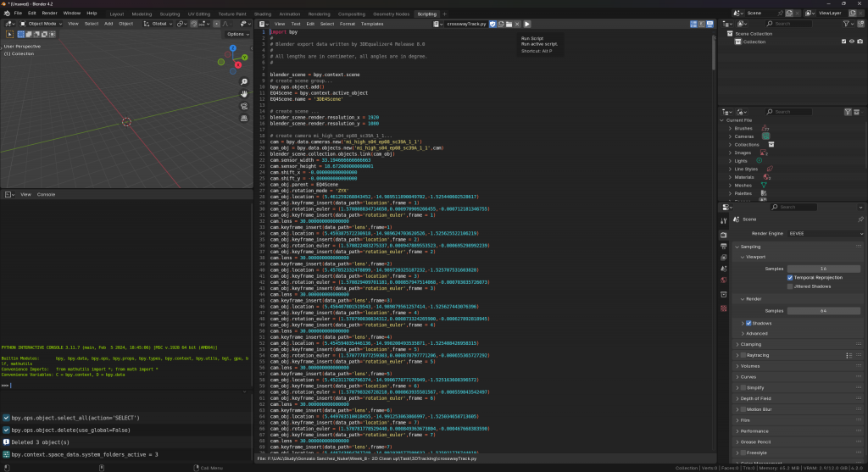The width and height of the screenshot is (868, 472).
Task: Hide Collection with the eye icon
Action: (x=852, y=42)
